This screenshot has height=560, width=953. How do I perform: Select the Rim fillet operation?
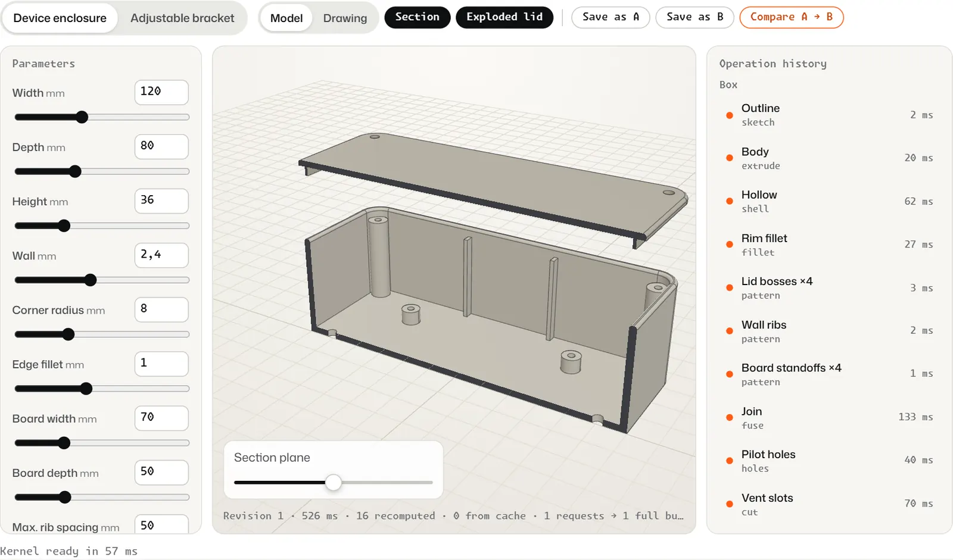[829, 245]
